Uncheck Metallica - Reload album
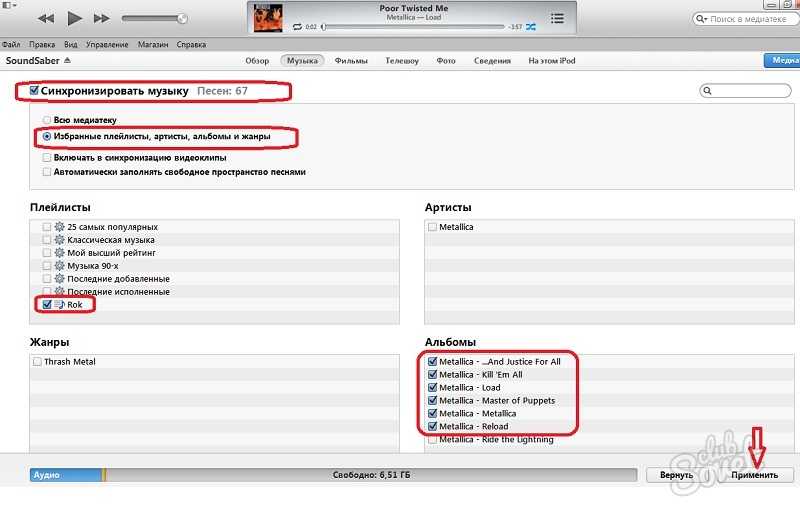 point(433,426)
